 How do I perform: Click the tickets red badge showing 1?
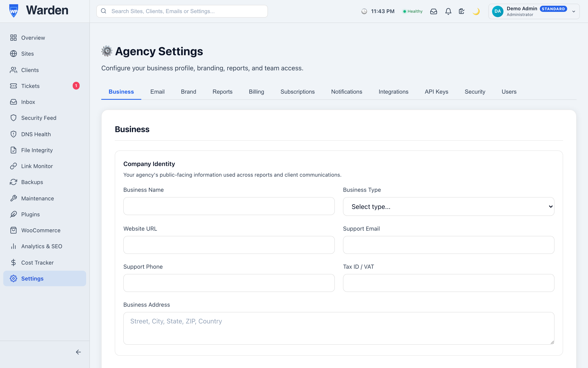[x=76, y=86]
